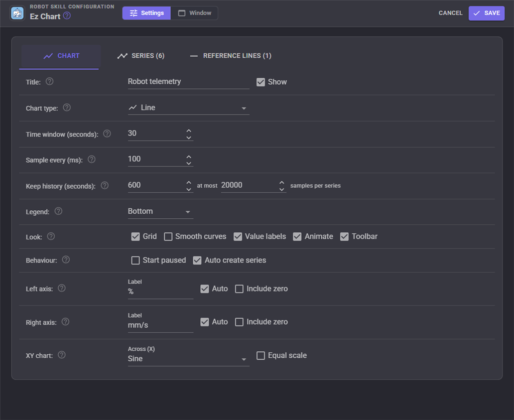
Task: Increase max samples per series
Action: click(x=282, y=182)
